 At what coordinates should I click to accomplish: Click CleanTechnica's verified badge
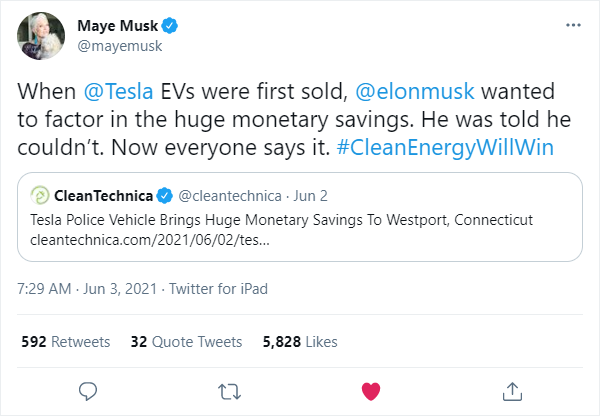click(x=165, y=196)
